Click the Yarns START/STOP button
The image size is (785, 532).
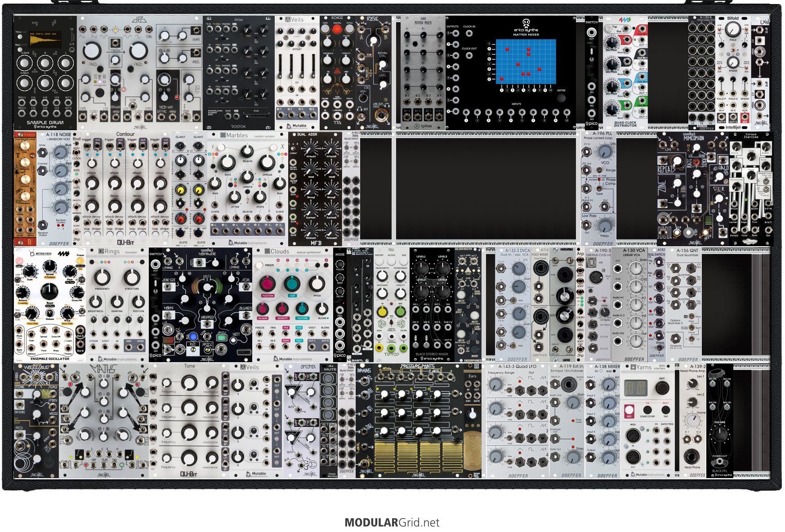(x=647, y=410)
